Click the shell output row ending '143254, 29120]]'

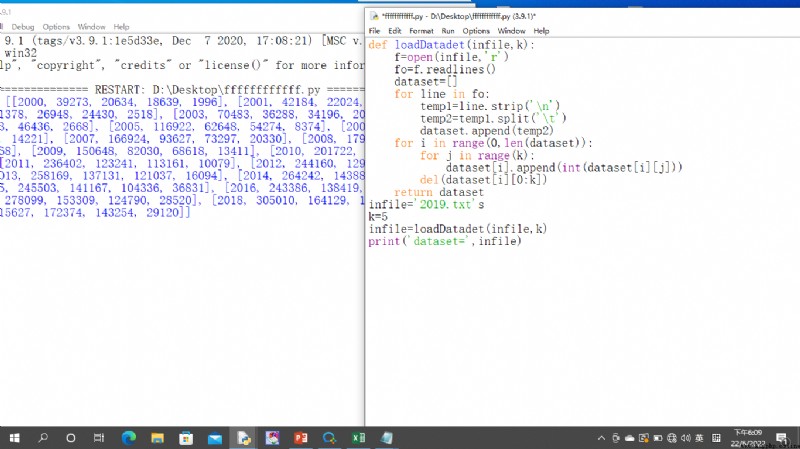click(95, 212)
